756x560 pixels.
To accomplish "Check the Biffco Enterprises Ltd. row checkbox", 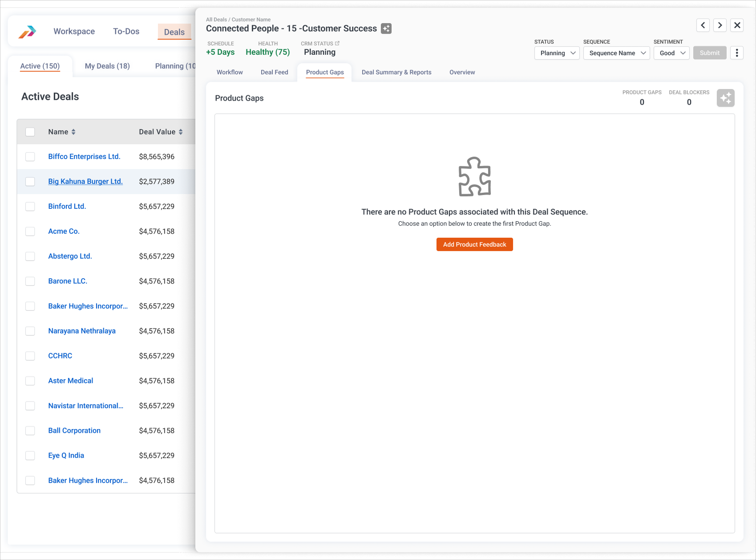I will [30, 157].
